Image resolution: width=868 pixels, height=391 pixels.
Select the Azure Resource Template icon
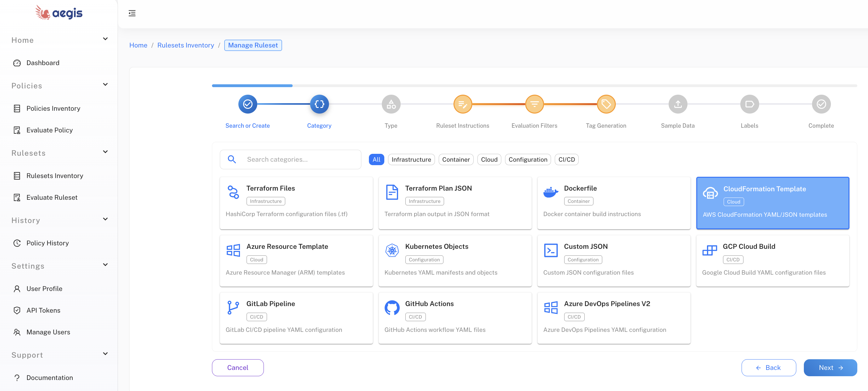tap(233, 250)
